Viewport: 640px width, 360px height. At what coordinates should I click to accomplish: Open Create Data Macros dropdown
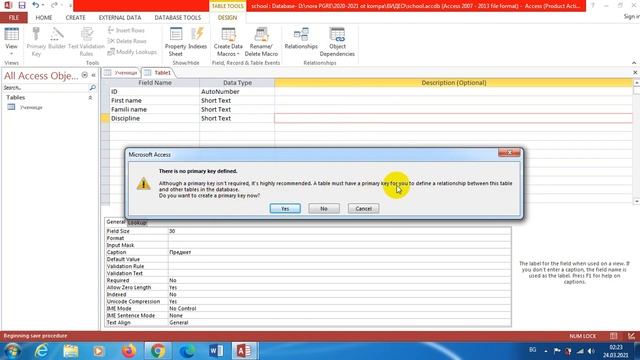click(228, 42)
